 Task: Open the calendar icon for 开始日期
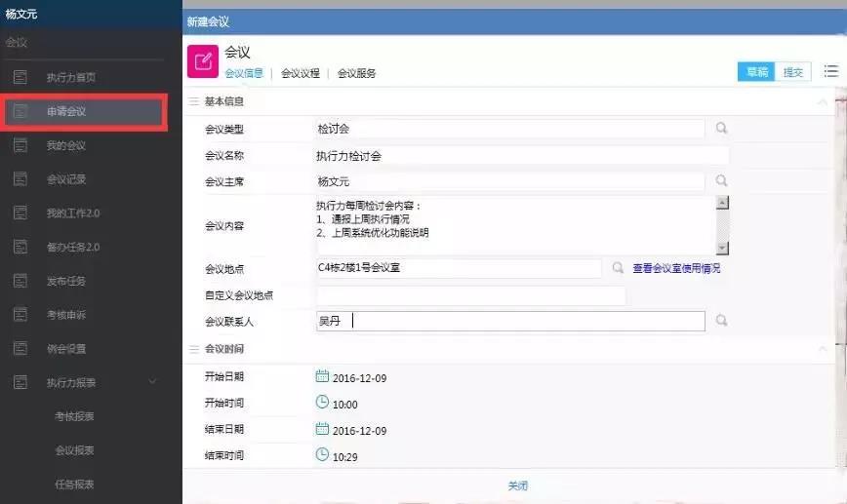coord(322,376)
